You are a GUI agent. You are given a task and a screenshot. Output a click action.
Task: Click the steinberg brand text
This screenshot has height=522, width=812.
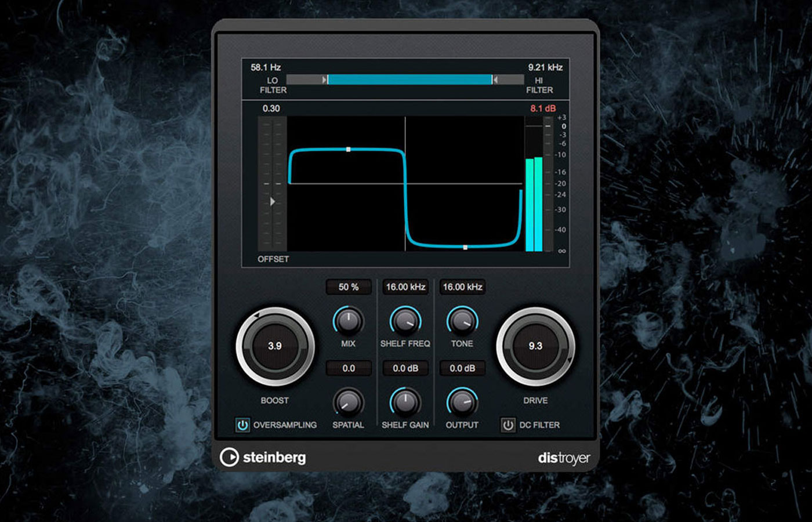click(x=274, y=457)
